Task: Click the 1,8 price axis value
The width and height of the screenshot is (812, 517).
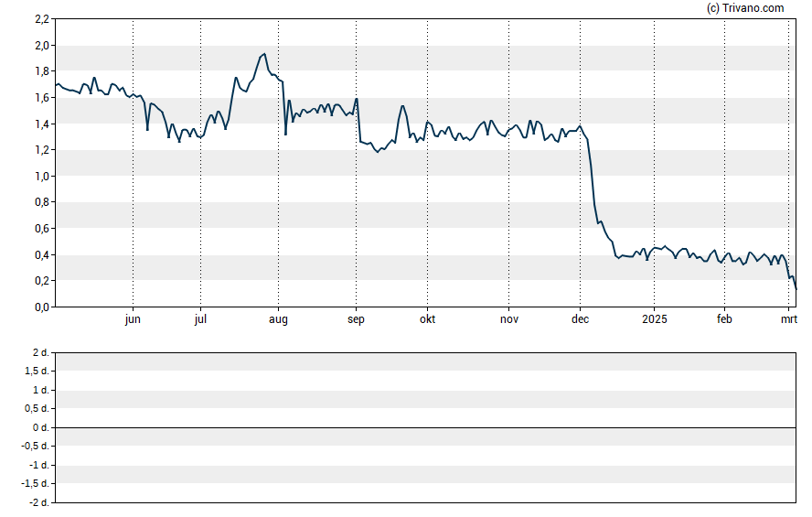Action: (x=42, y=71)
